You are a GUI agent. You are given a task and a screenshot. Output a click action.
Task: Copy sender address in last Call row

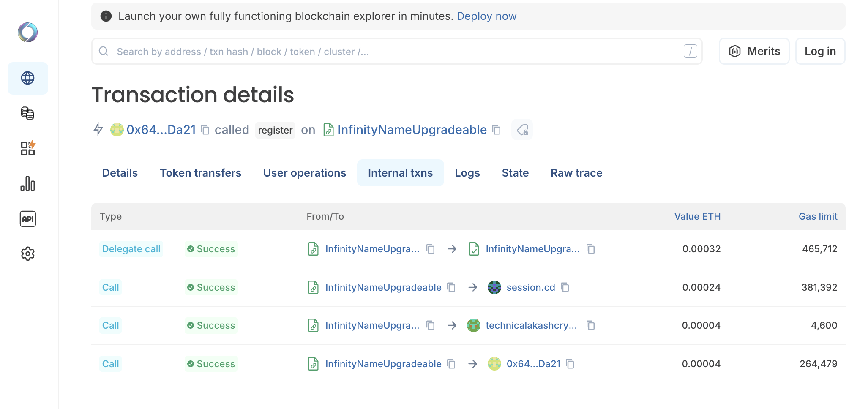click(451, 364)
